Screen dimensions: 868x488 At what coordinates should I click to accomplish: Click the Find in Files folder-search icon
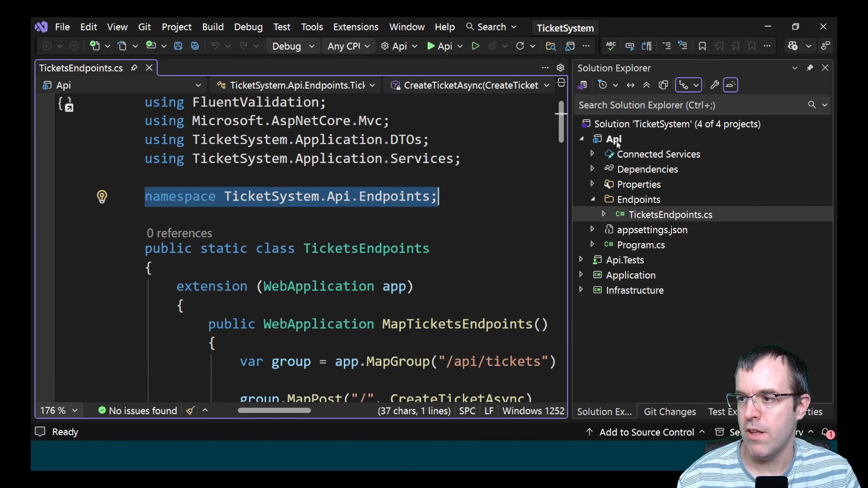click(x=551, y=46)
